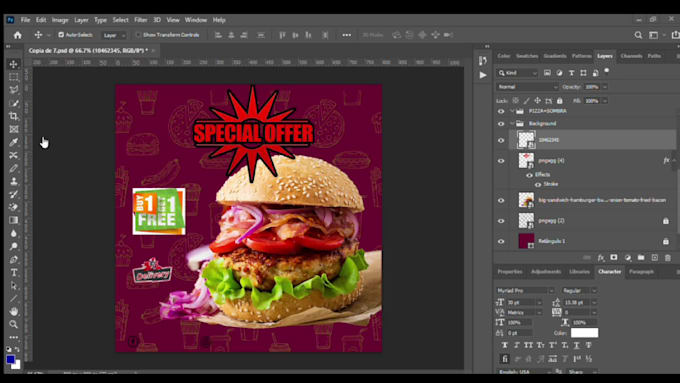680x383 pixels.
Task: Switch to the Swatches tab
Action: (x=527, y=56)
